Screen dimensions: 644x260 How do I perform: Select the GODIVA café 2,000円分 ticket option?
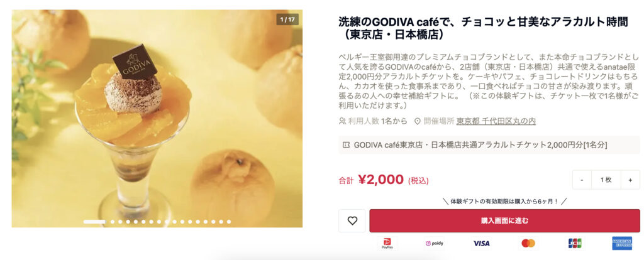(489, 145)
